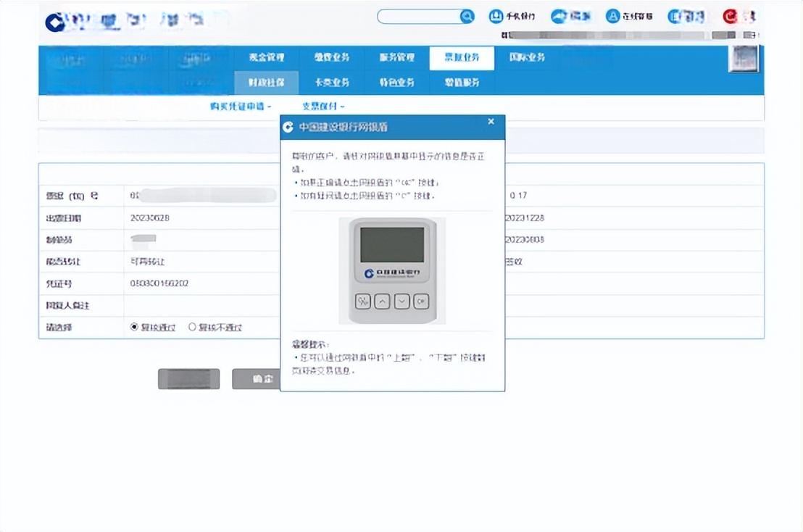The width and height of the screenshot is (803, 532).
Task: Click the voucher number 050300156202
Action: 159,283
